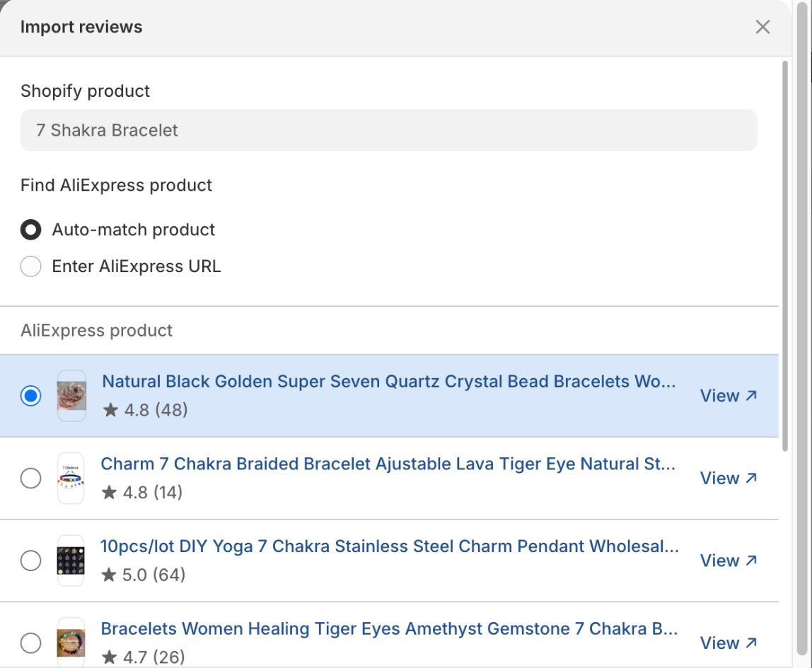The height and width of the screenshot is (668, 812).
Task: Open thumbnail of Bracelets Women Healing Tiger Eyes
Action: (x=71, y=642)
